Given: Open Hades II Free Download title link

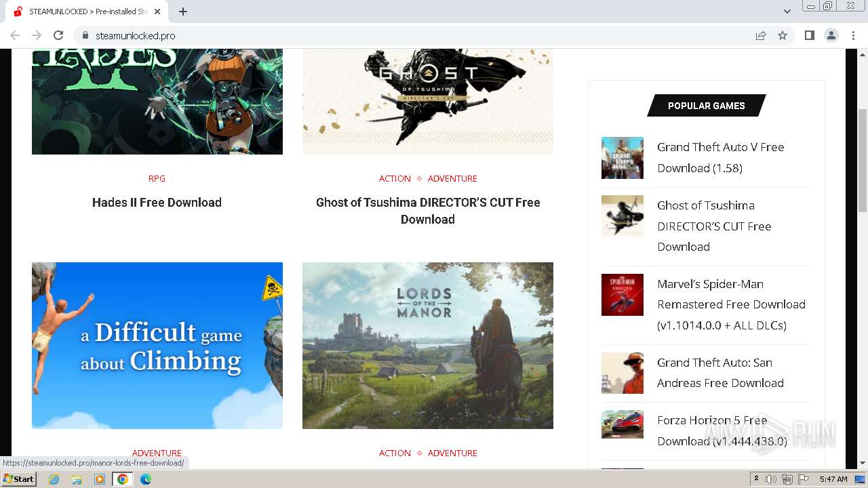Looking at the screenshot, I should pyautogui.click(x=157, y=202).
